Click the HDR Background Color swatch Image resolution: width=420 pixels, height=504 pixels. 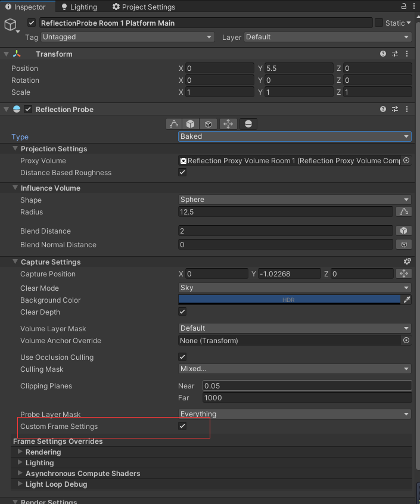290,300
